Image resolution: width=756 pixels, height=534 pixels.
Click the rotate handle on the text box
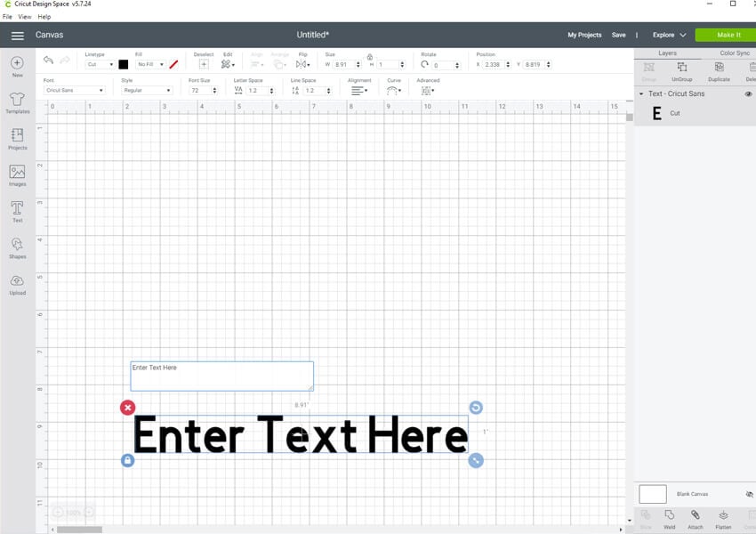click(476, 408)
